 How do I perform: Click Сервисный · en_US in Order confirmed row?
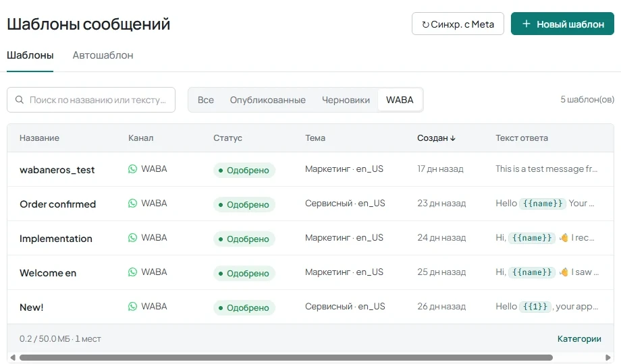tap(345, 204)
